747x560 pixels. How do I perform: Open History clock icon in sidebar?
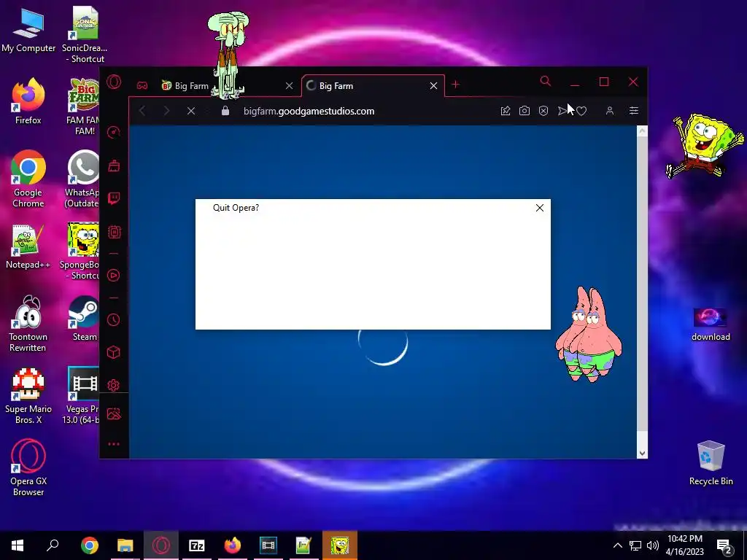[113, 319]
